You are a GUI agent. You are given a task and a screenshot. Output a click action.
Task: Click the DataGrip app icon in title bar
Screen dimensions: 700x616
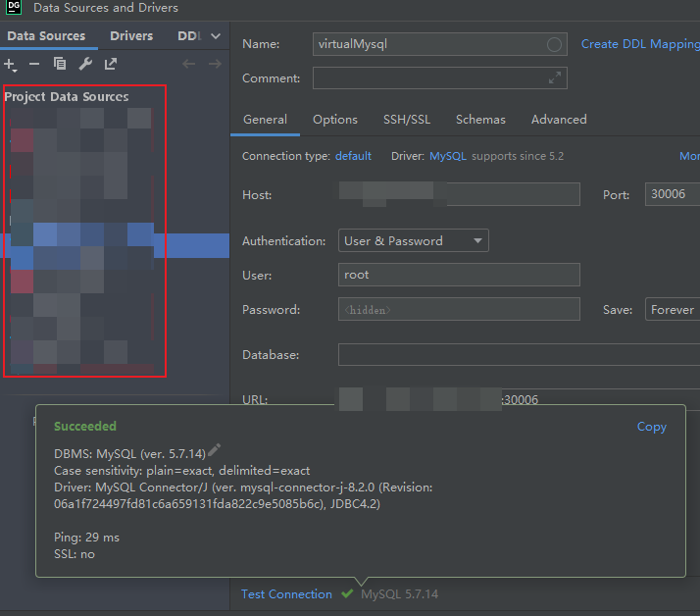pyautogui.click(x=14, y=7)
